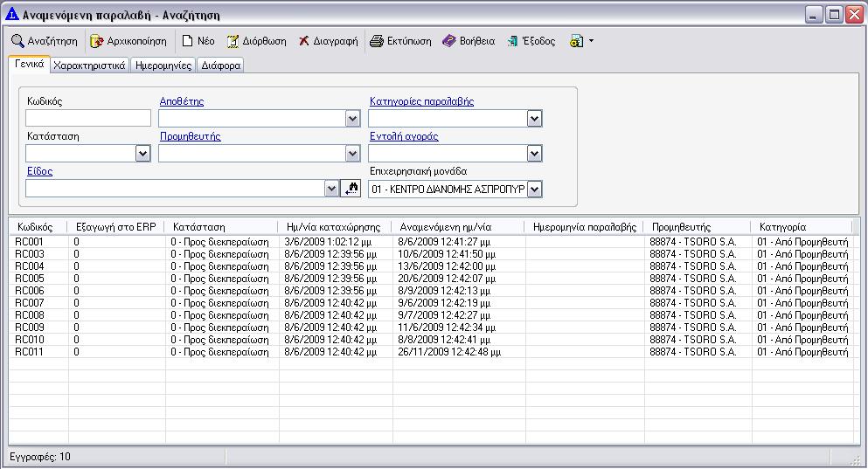Click the Επιχειρησιακή μονάδα value field
The width and height of the screenshot is (868, 469).
click(x=448, y=190)
